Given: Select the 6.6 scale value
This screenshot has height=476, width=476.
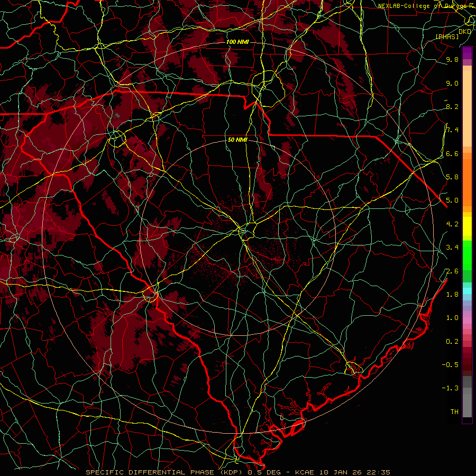Looking at the screenshot, I should [x=452, y=154].
